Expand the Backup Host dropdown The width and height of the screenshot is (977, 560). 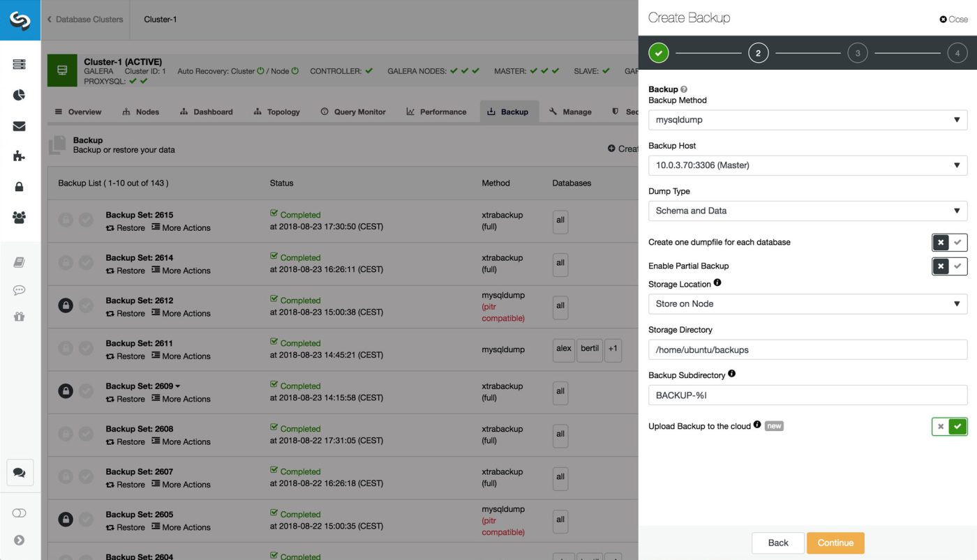[807, 165]
